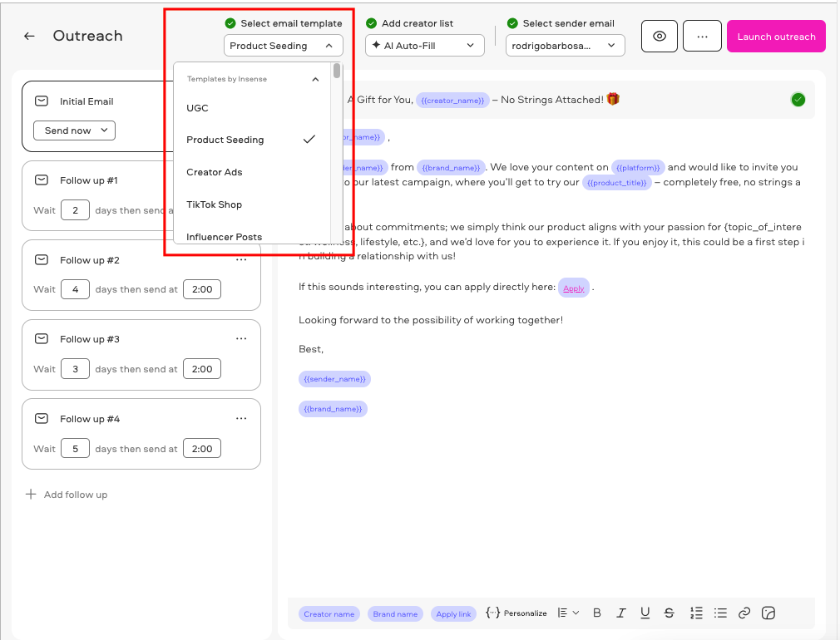Click 'Looking forward to the possibility' sentence
Screen dimensions: 840x640
[431, 320]
